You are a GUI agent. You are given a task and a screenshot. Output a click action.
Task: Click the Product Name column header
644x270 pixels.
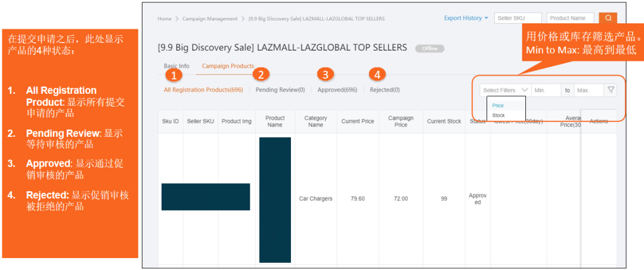275,121
